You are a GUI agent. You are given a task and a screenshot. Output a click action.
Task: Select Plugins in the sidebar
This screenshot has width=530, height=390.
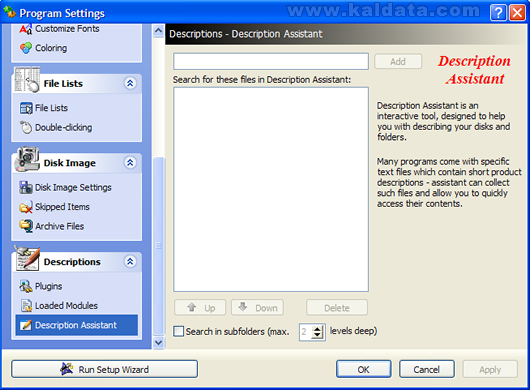tap(49, 286)
